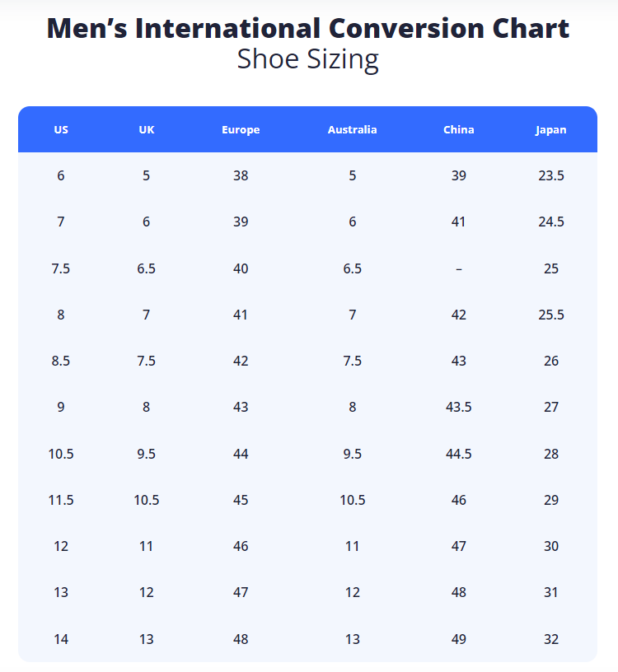Click US size 11.5 cell
618x672 pixels.
click(x=61, y=500)
